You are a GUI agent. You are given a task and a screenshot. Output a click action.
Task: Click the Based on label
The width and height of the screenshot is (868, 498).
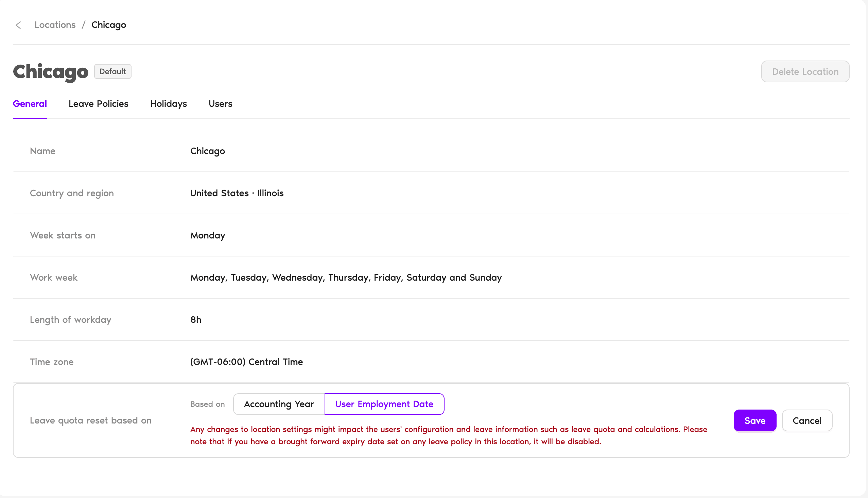tap(207, 404)
